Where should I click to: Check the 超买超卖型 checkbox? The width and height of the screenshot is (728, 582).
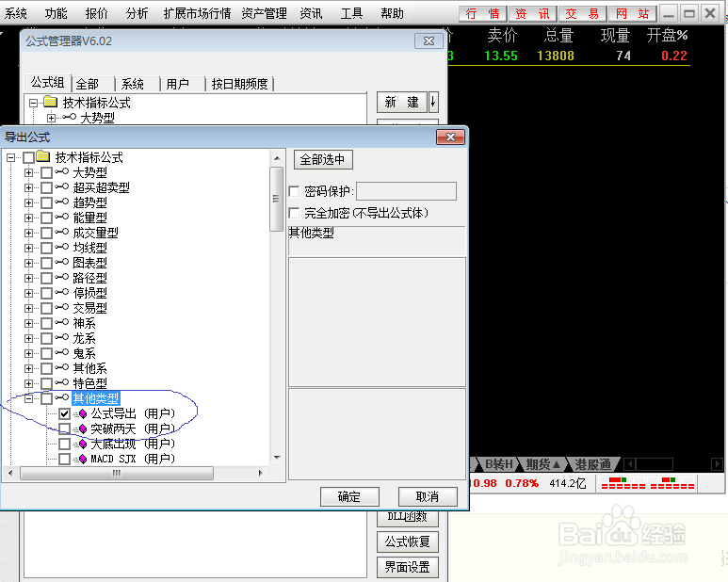pyautogui.click(x=46, y=187)
